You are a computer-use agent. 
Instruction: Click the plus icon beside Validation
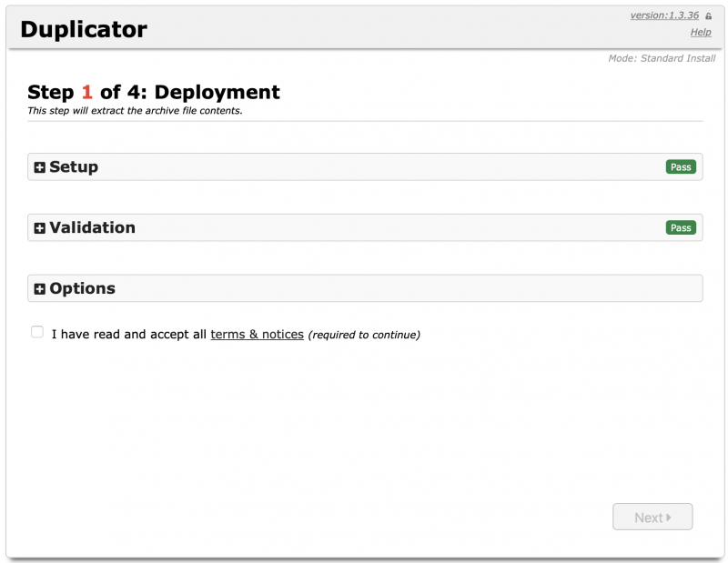[40, 228]
